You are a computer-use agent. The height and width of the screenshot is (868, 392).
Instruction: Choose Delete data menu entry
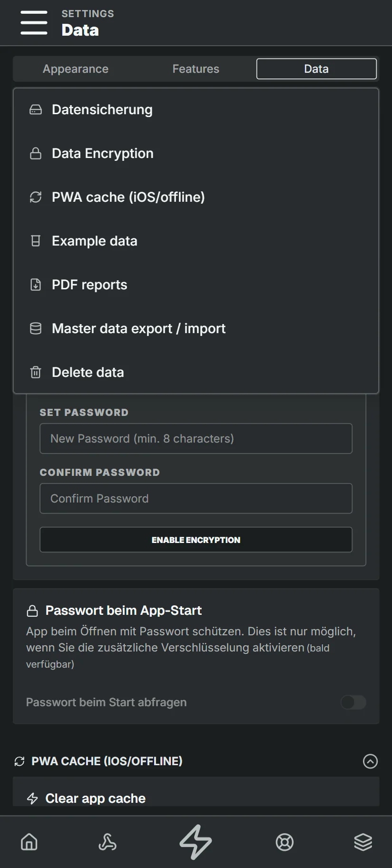tap(196, 373)
